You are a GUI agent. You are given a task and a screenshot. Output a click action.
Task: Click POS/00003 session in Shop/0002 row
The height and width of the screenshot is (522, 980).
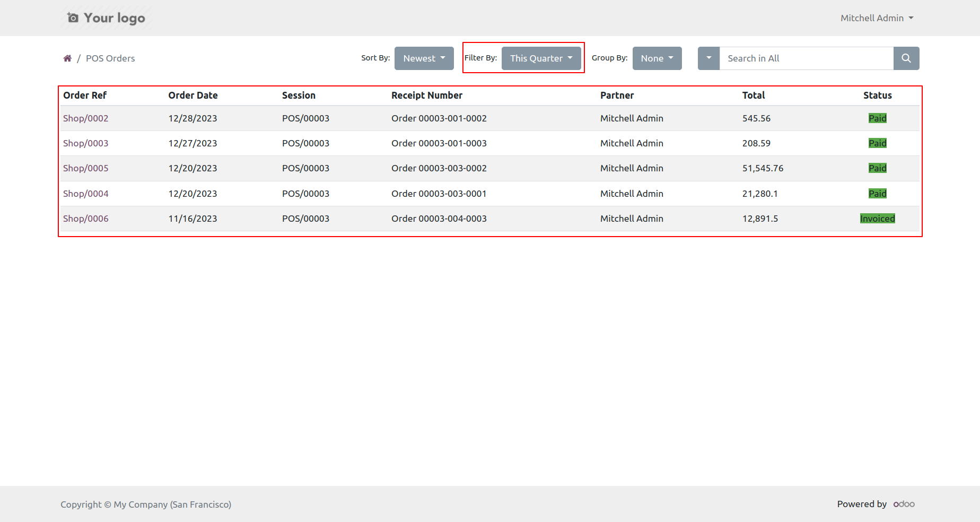(x=306, y=118)
